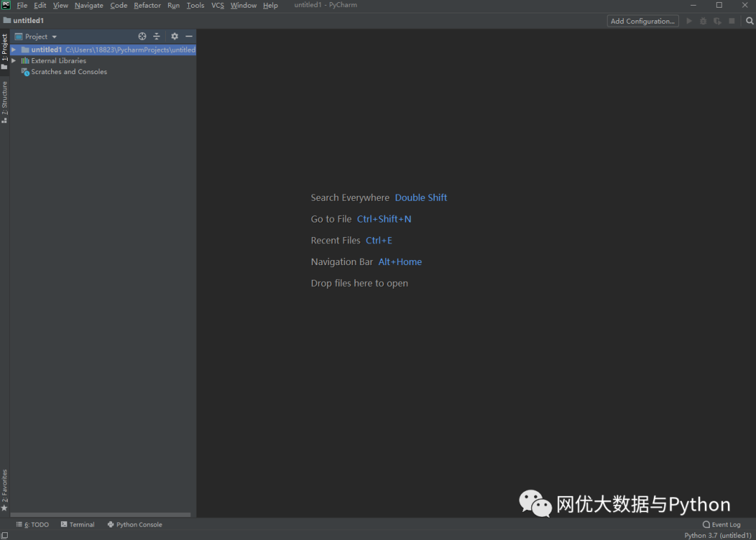Viewport: 756px width, 540px height.
Task: Toggle the 1: Project side tab
Action: coord(5,52)
